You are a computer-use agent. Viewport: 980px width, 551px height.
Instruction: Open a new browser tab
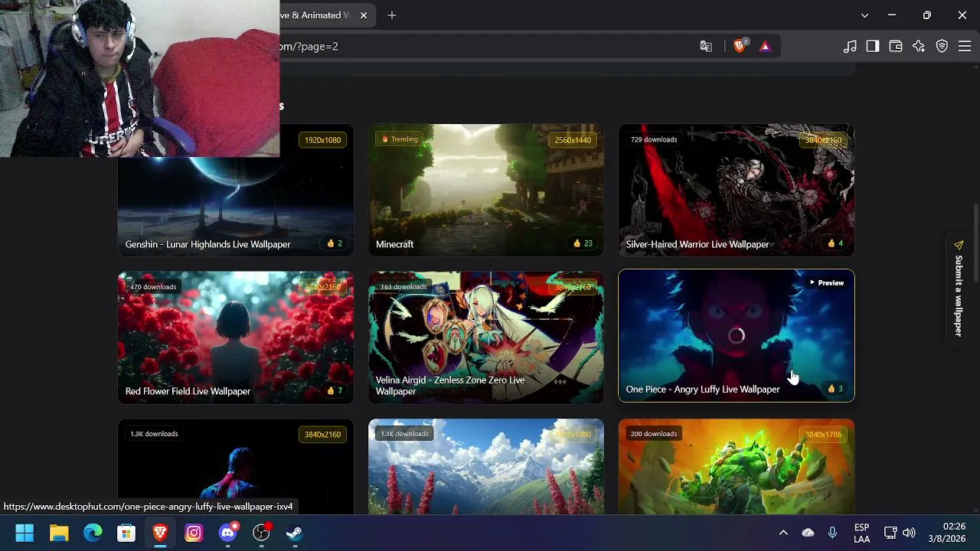tap(392, 15)
